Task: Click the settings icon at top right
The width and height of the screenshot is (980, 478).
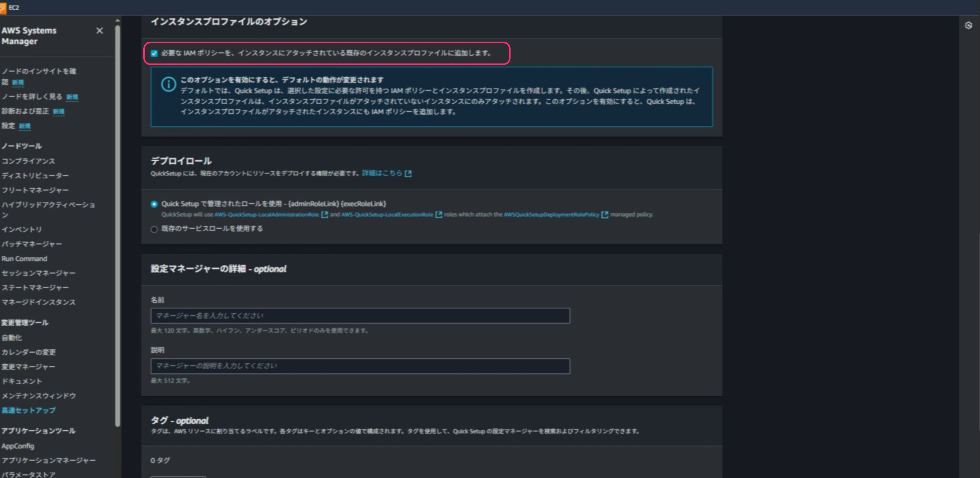Action: pos(968,26)
